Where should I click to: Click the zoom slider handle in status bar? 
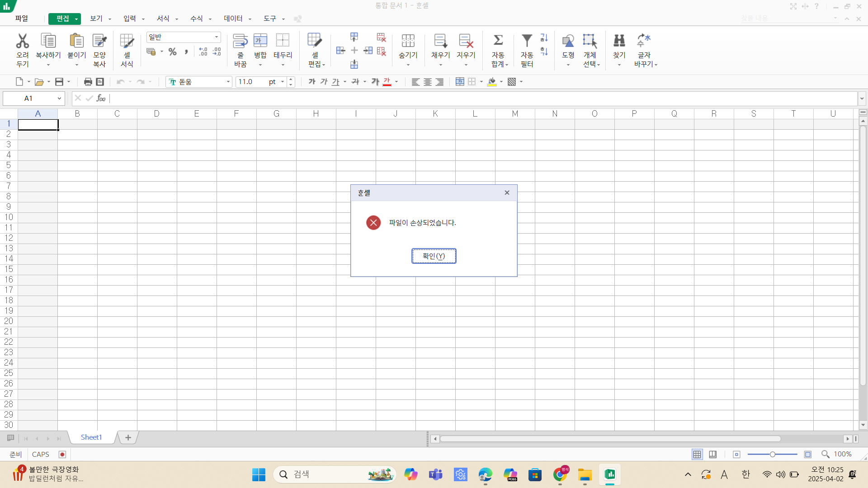point(773,455)
